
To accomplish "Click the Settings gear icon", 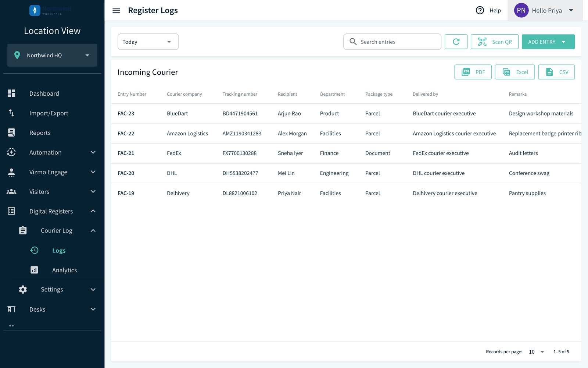I will pos(23,290).
